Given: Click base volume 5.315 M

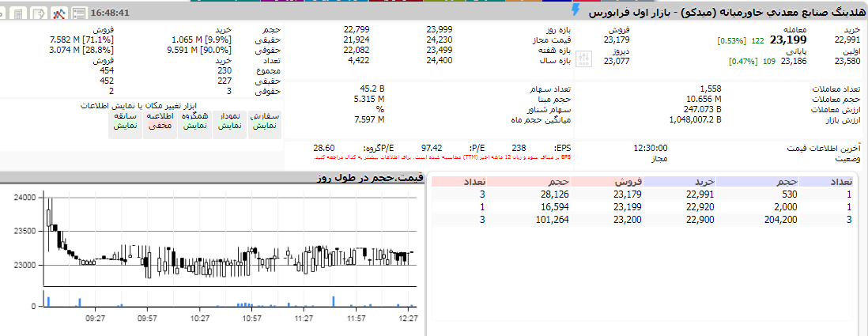Looking at the screenshot, I should 370,99.
